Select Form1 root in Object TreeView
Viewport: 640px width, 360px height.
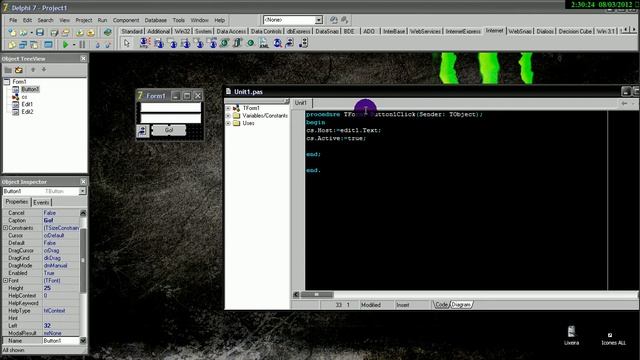pyautogui.click(x=19, y=82)
